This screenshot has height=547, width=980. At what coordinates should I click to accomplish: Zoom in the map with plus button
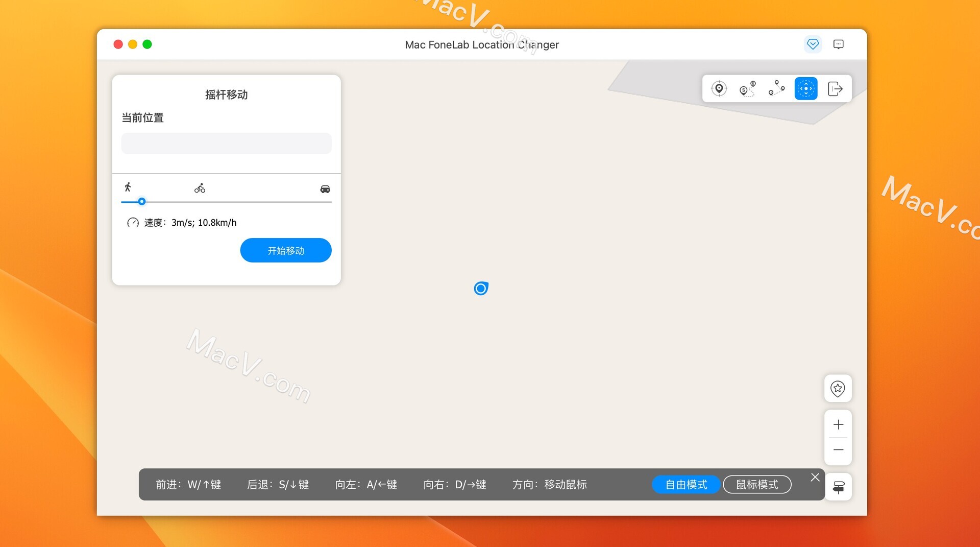coord(838,424)
